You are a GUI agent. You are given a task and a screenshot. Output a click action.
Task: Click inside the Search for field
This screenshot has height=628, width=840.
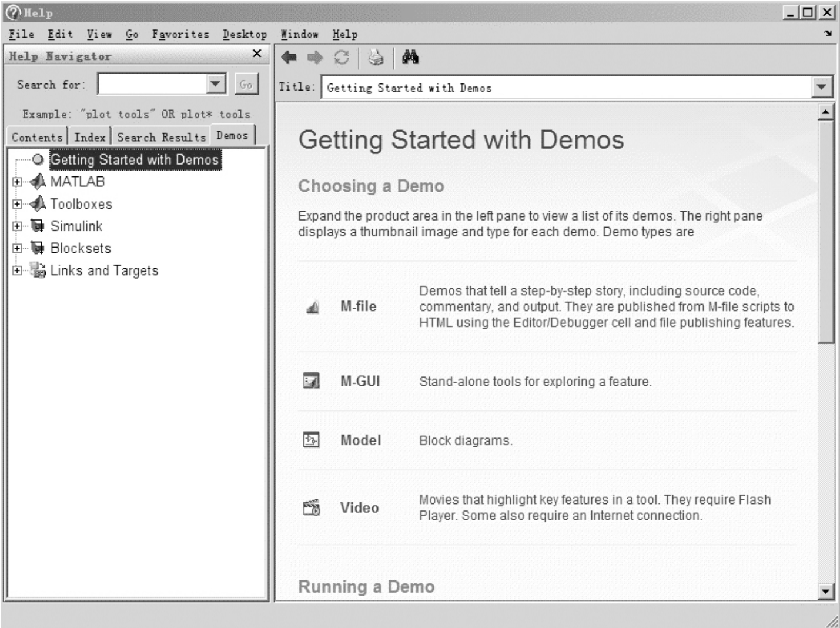click(152, 84)
